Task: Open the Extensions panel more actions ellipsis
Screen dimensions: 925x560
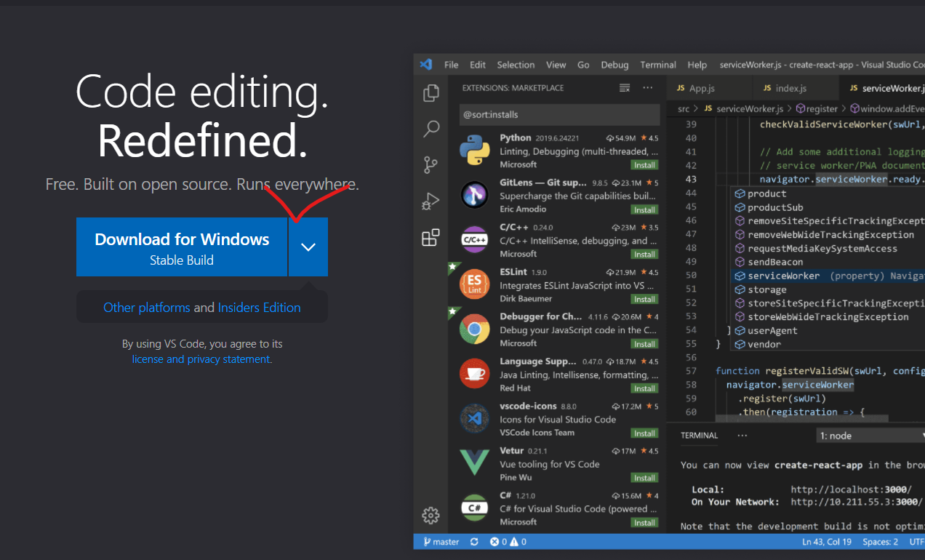Action: point(647,88)
